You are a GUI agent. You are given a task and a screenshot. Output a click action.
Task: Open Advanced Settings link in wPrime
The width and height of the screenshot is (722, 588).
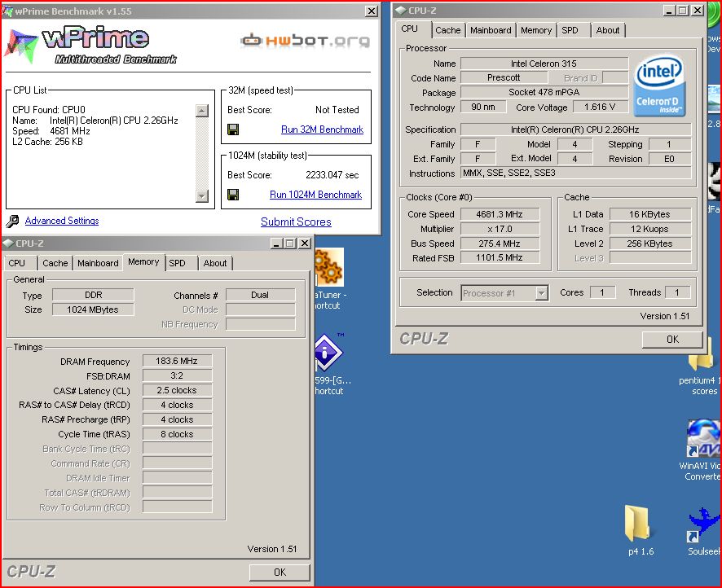tap(62, 221)
